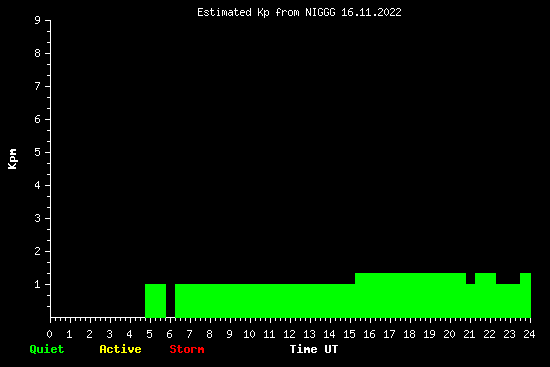The width and height of the screenshot is (550, 367).
Task: Click the short dip in the bars near hour 21
Action: pyautogui.click(x=470, y=301)
